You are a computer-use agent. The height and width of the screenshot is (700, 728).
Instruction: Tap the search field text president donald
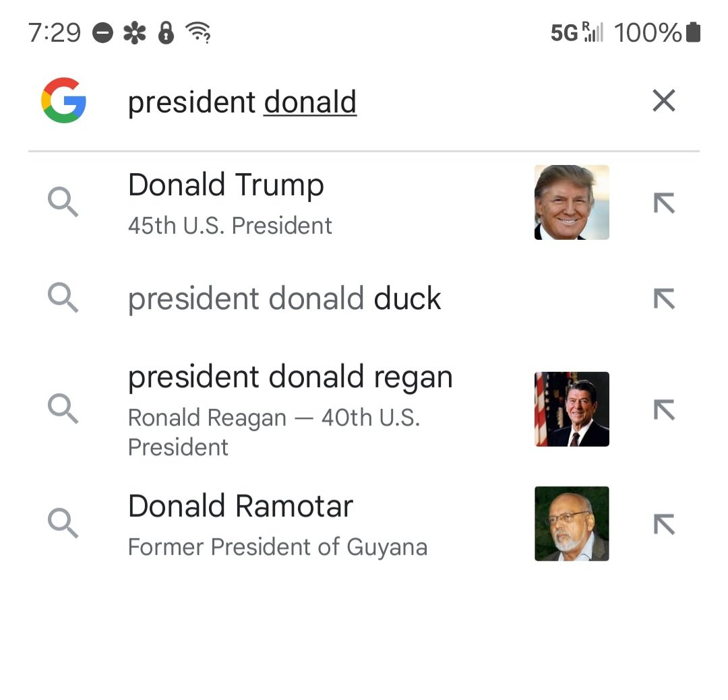pyautogui.click(x=242, y=102)
